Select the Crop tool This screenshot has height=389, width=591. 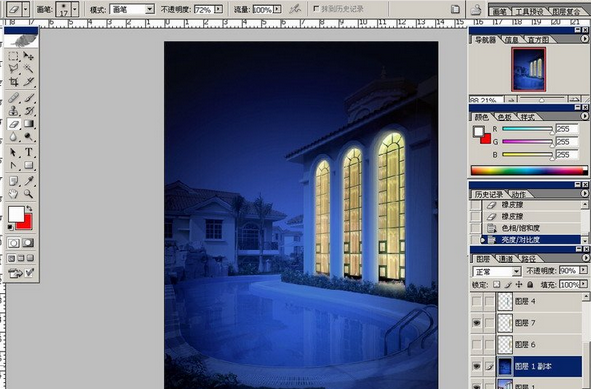coord(14,81)
